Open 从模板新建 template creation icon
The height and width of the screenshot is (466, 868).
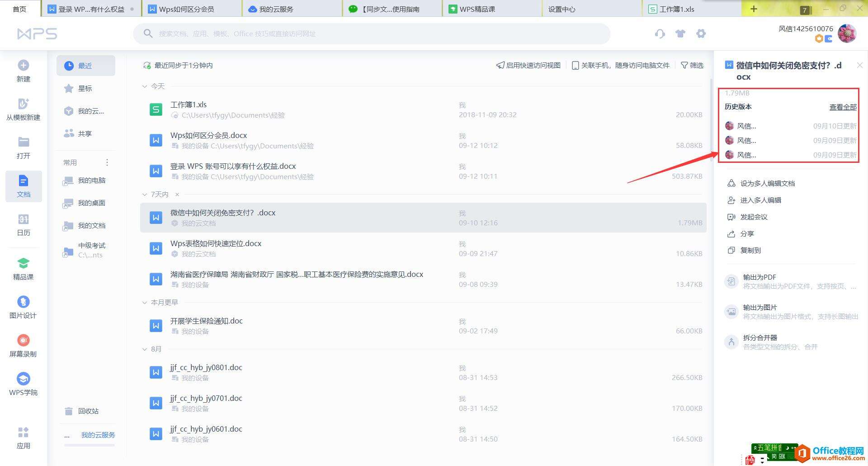tap(24, 104)
